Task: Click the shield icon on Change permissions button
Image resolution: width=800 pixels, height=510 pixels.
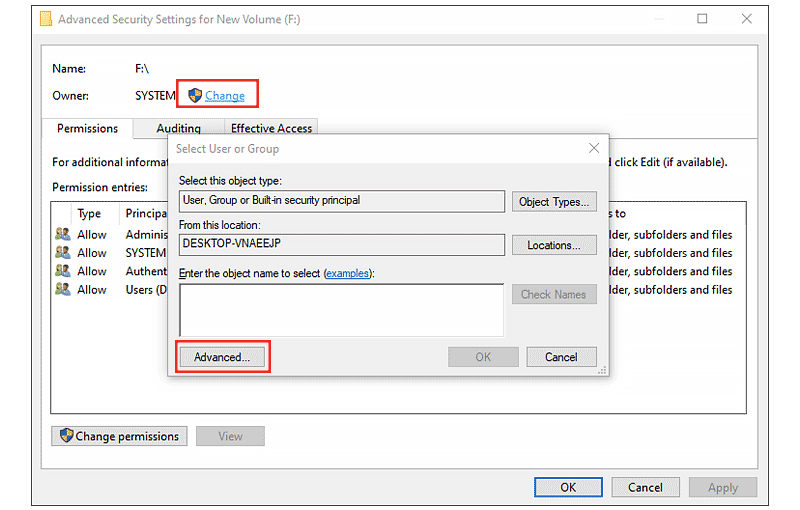Action: (x=66, y=436)
